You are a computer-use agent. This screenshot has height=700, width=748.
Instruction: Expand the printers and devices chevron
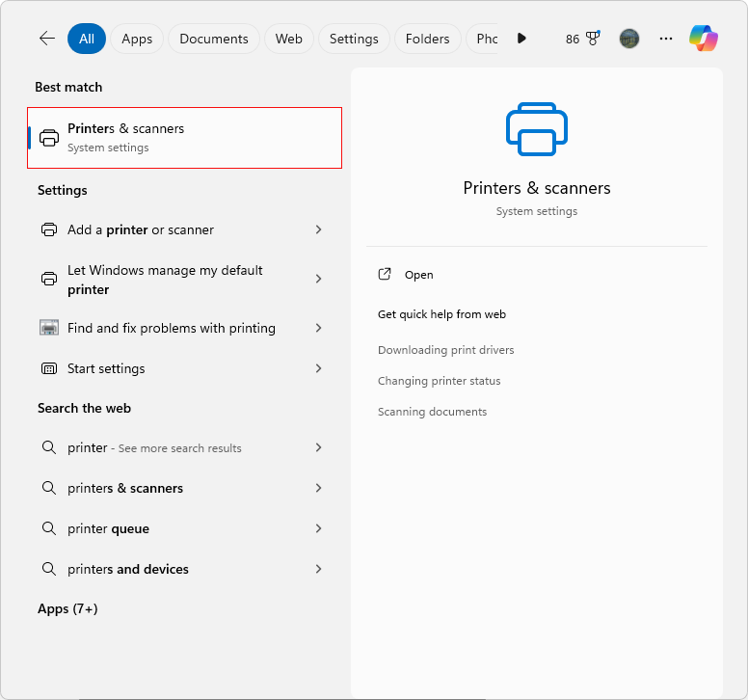tap(319, 569)
